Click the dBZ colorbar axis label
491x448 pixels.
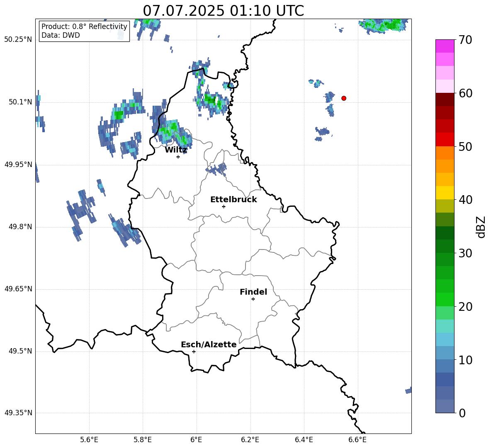pos(480,227)
